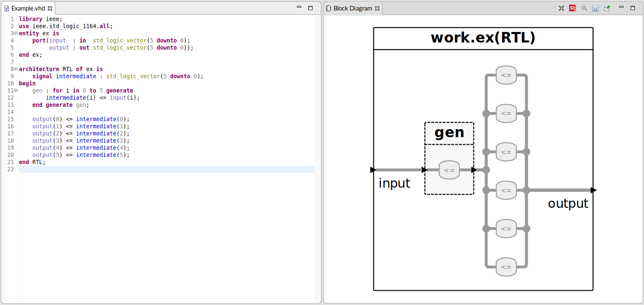This screenshot has width=644, height=305.
Task: Collapse the generate loop fold marker at line 11
Action: pos(16,90)
